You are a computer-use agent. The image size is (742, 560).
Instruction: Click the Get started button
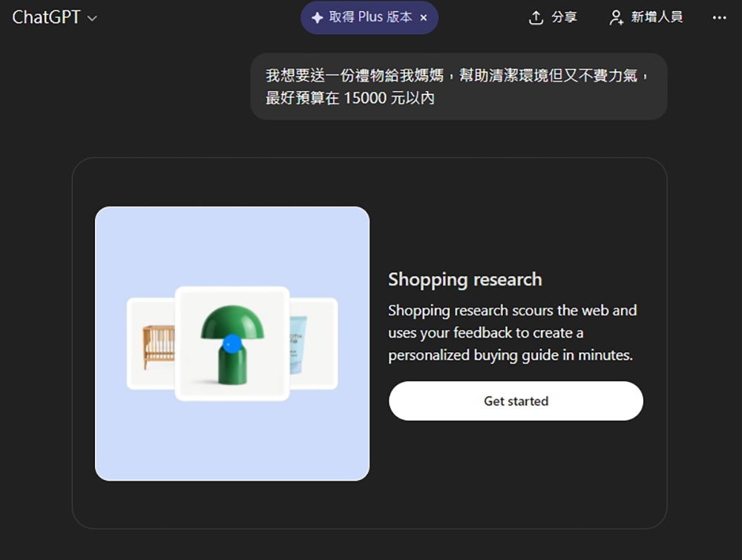point(516,401)
